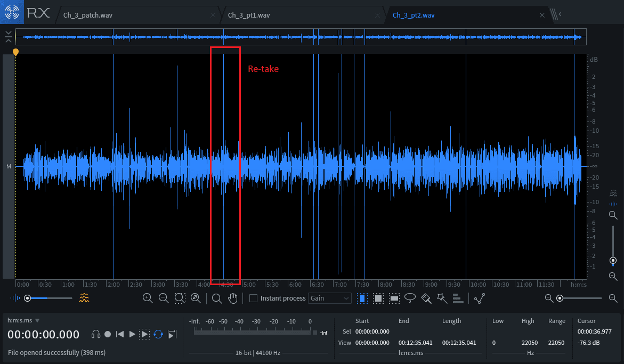Select the Grab hand tool
Viewport: 624px width, 364px height.
[233, 298]
